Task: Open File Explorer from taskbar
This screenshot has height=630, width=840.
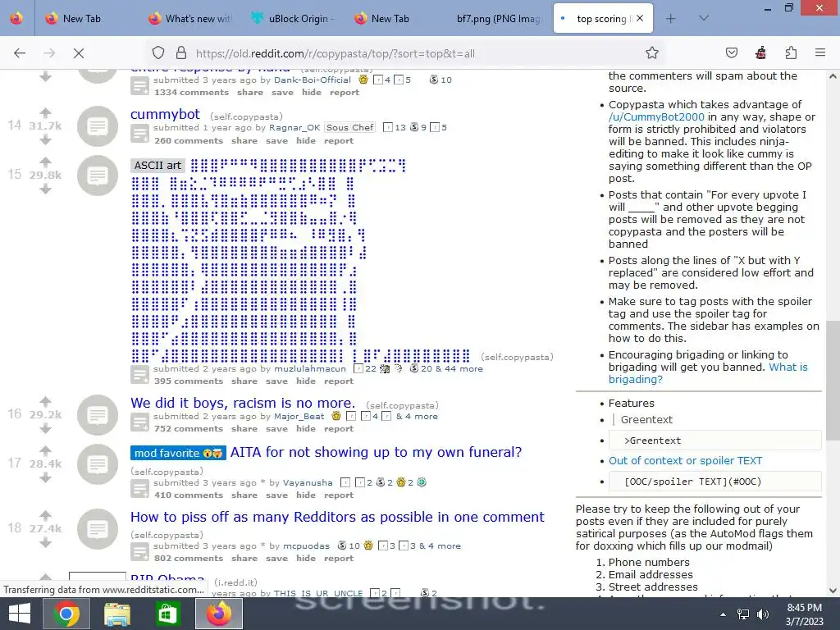Action: (117, 614)
